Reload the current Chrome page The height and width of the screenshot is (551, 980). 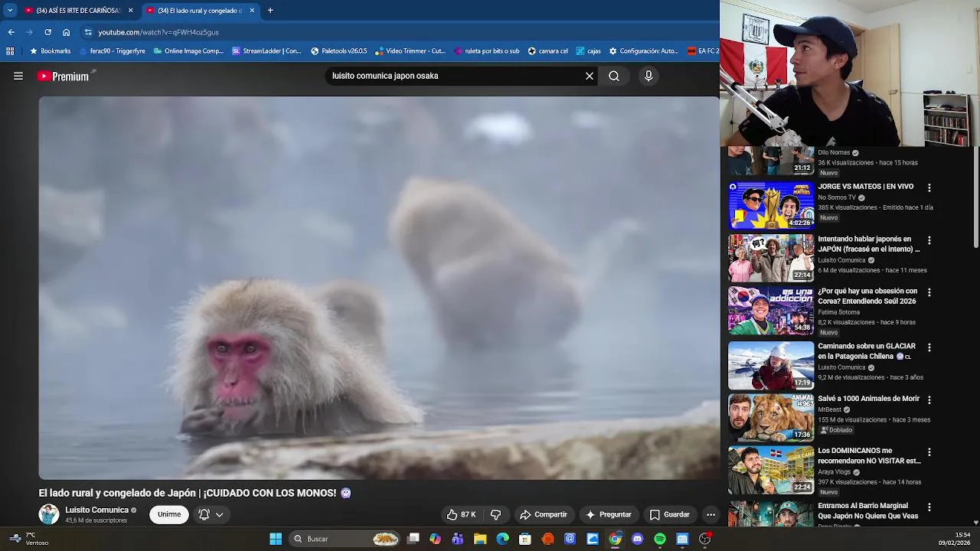tap(47, 32)
